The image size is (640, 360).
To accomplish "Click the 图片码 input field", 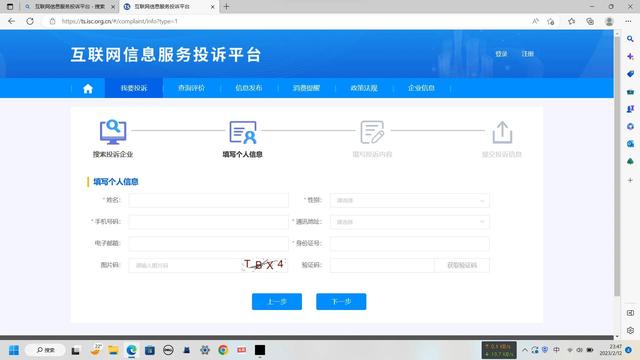I will (184, 265).
